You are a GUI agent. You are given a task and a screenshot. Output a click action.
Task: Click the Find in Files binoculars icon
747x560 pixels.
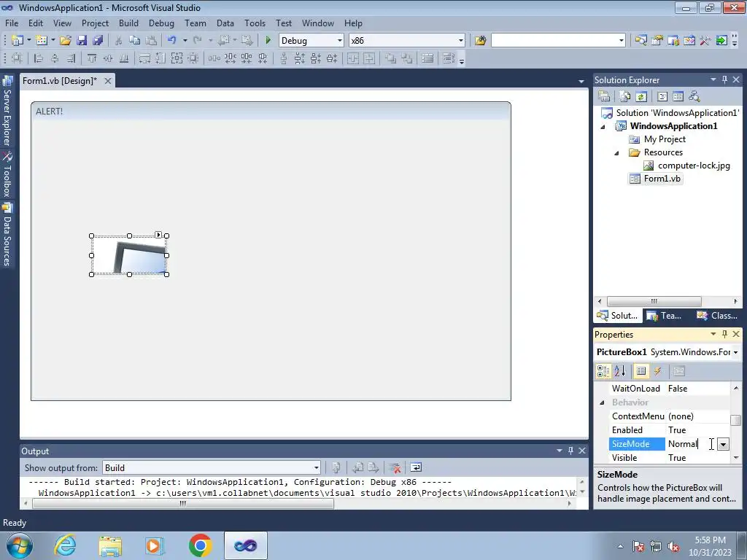(480, 41)
